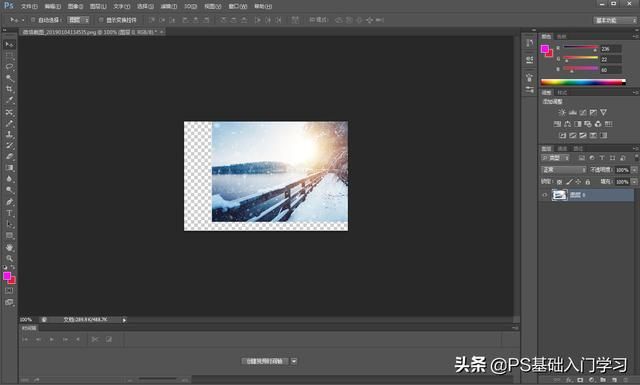Open the File menu
Screen dimensions: 640x385
(x=29, y=7)
